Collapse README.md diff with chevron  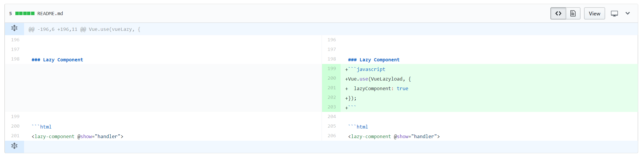coord(628,13)
